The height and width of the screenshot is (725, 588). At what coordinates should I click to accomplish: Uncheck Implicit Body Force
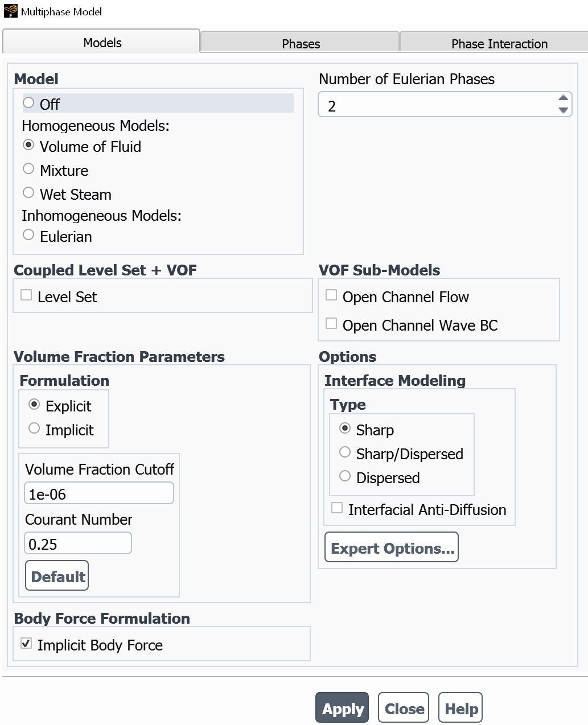[x=26, y=644]
